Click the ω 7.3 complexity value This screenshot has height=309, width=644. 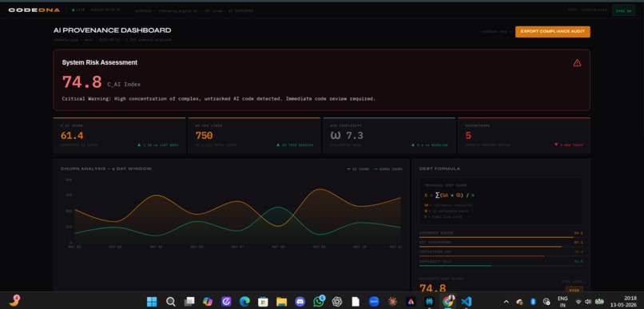pyautogui.click(x=347, y=136)
